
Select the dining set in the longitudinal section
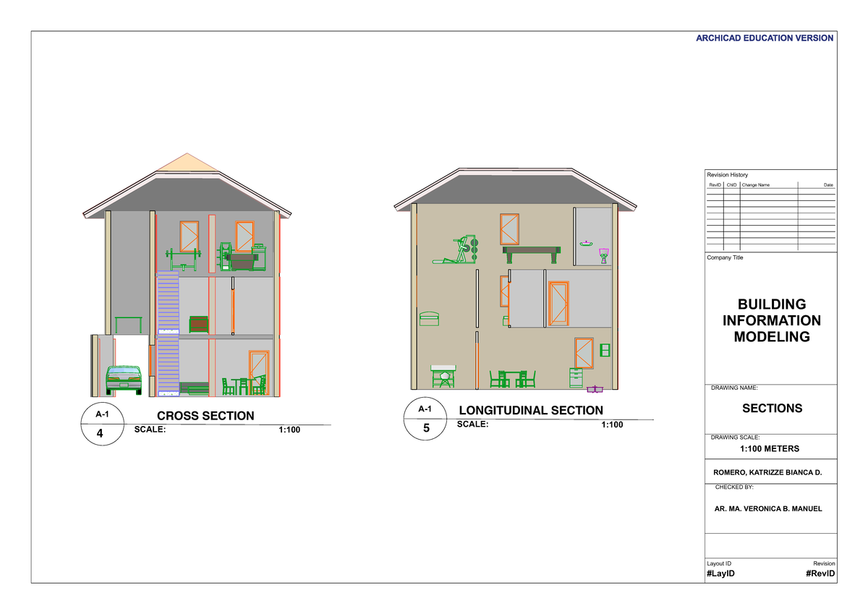[x=513, y=379]
